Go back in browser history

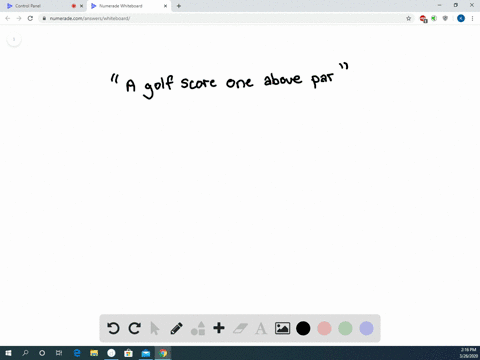[x=8, y=18]
